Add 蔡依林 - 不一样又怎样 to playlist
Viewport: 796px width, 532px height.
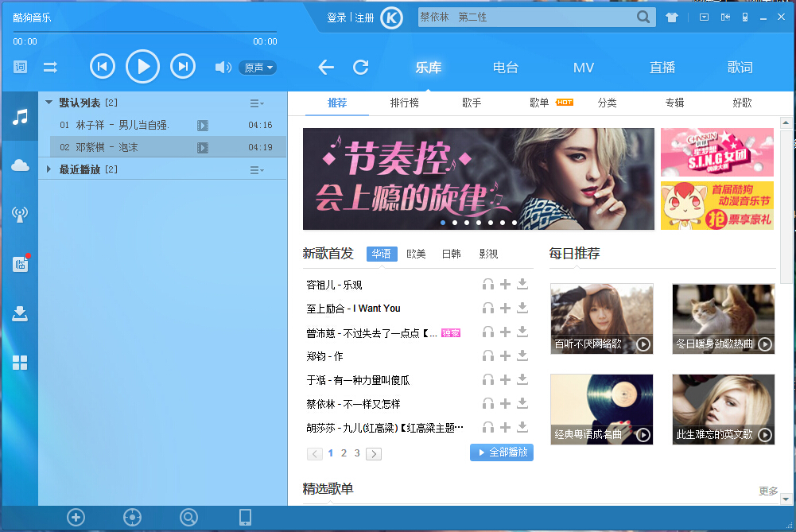coord(505,403)
